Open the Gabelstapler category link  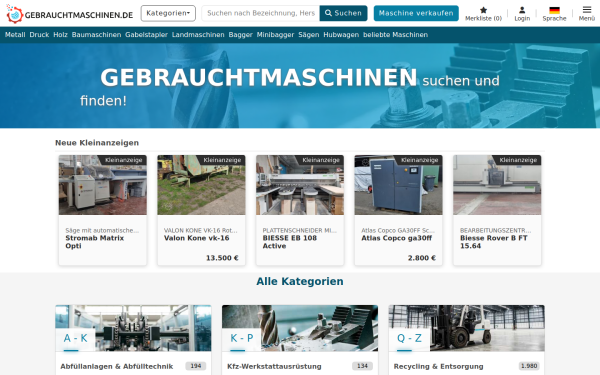pos(146,35)
